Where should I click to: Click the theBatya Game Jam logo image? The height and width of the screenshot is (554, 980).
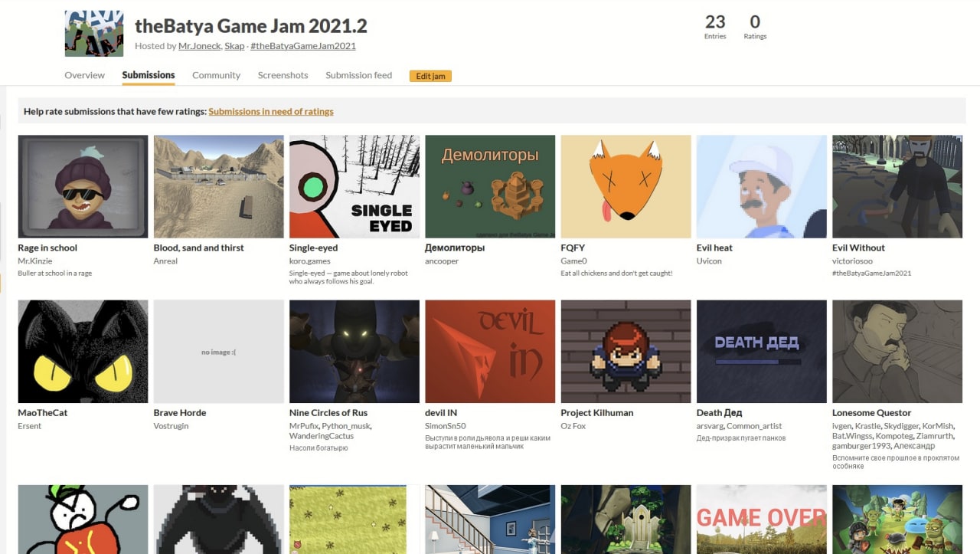93,34
